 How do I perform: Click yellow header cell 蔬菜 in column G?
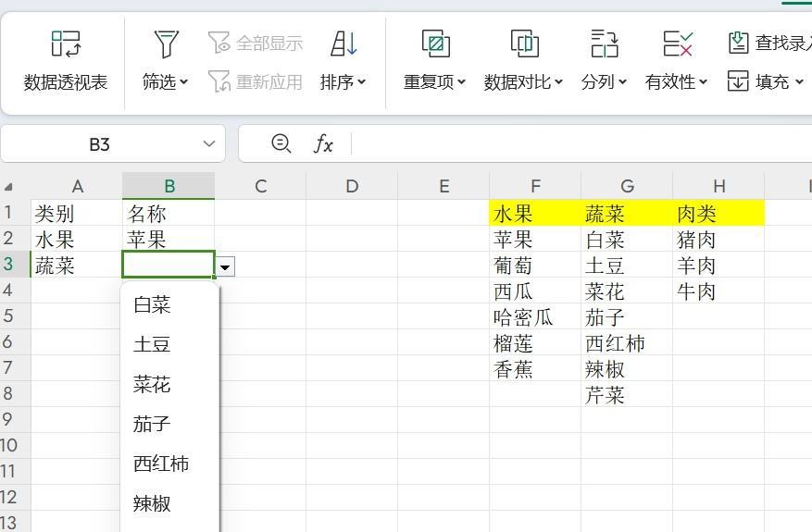pyautogui.click(x=627, y=213)
